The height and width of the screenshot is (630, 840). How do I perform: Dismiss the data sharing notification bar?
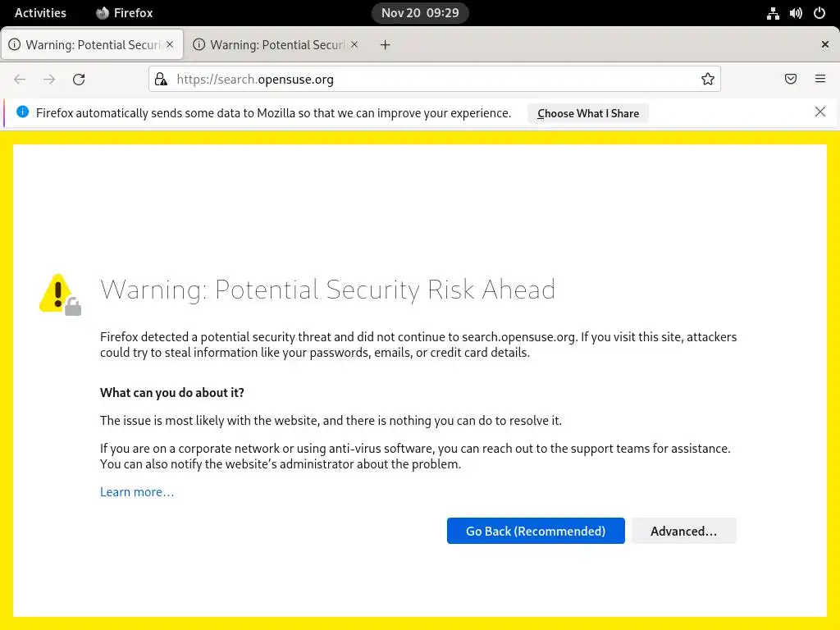[820, 112]
